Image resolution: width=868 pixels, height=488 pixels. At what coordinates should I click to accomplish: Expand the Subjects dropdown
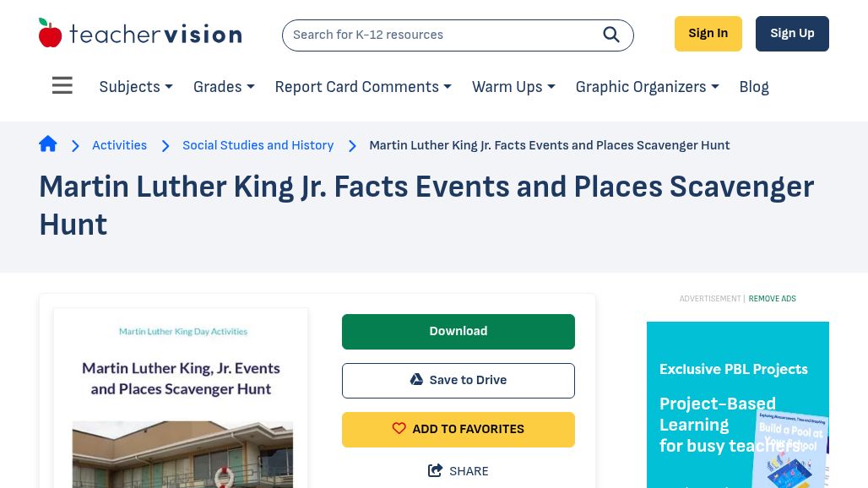point(135,87)
